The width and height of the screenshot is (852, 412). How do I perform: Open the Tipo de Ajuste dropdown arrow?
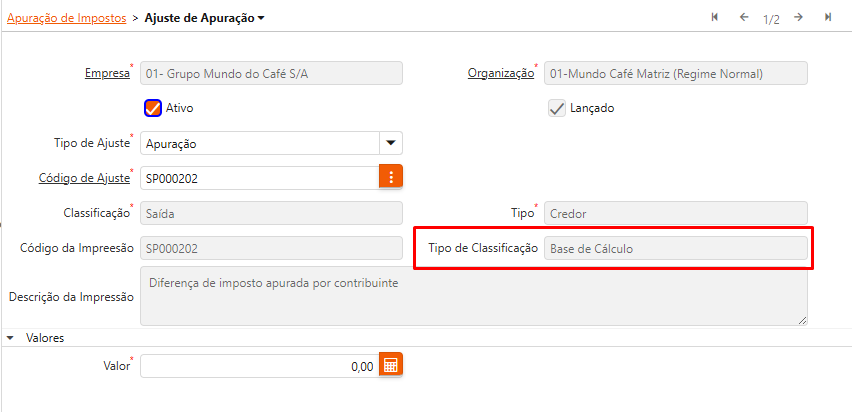391,143
